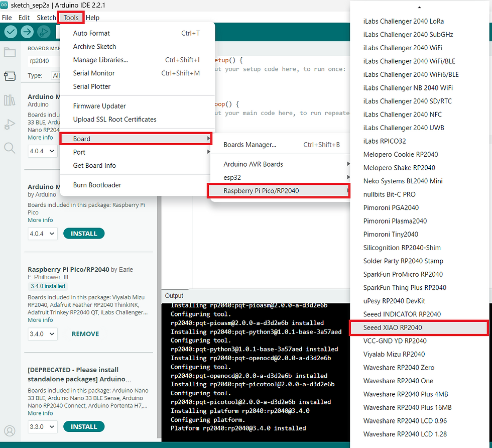Open first 4.0.4 version dropdown
Viewport: 492px width, 448px height.
[x=42, y=151]
